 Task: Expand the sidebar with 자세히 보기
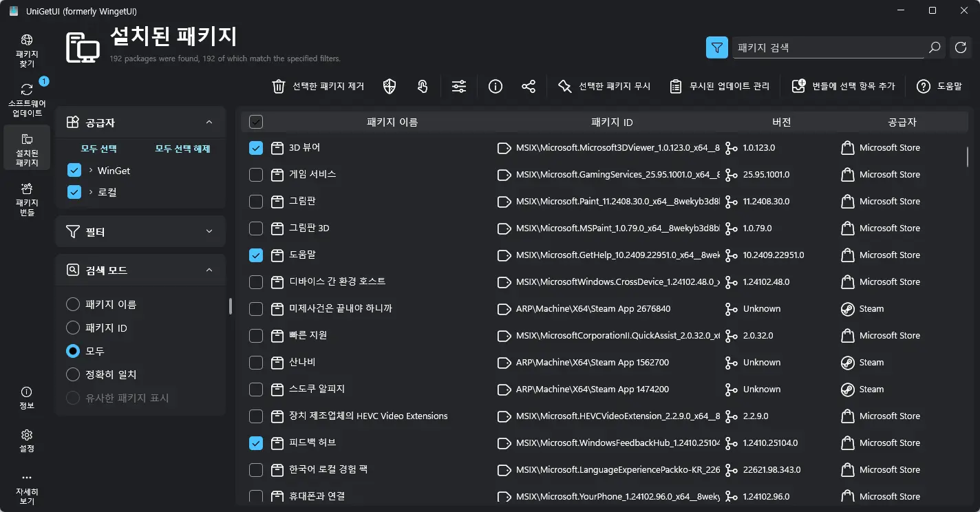pyautogui.click(x=27, y=488)
